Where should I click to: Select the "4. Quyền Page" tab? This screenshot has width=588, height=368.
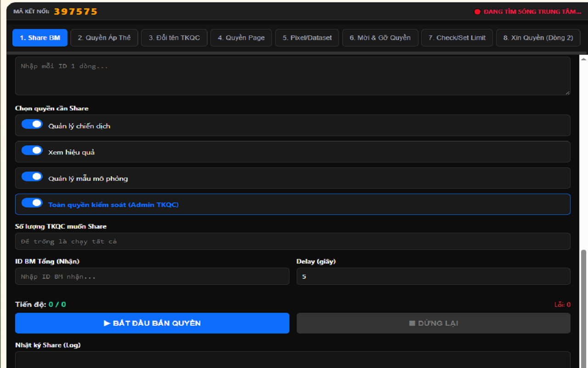(x=241, y=38)
